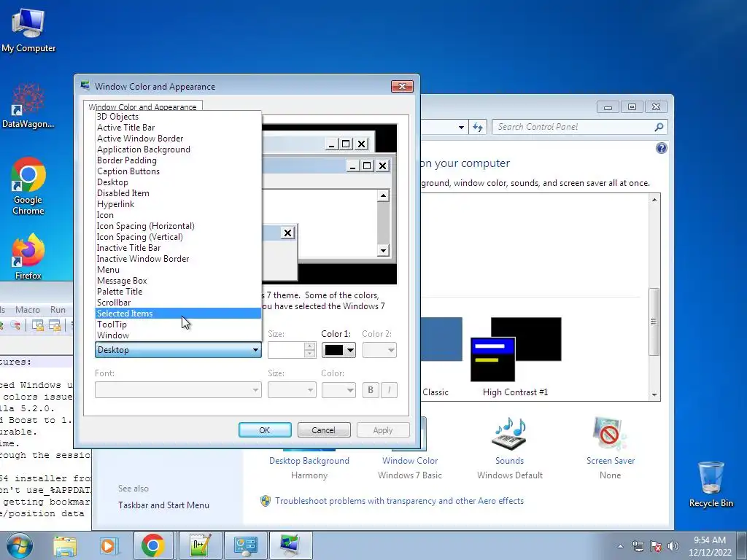Confirm the dialog with OK
This screenshot has width=747, height=560.
[x=265, y=430]
